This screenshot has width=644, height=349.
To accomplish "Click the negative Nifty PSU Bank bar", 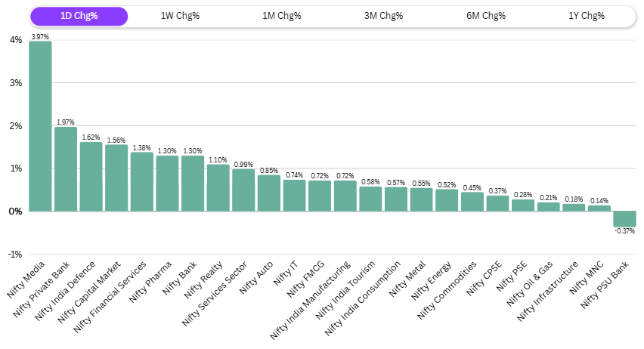I will point(624,219).
